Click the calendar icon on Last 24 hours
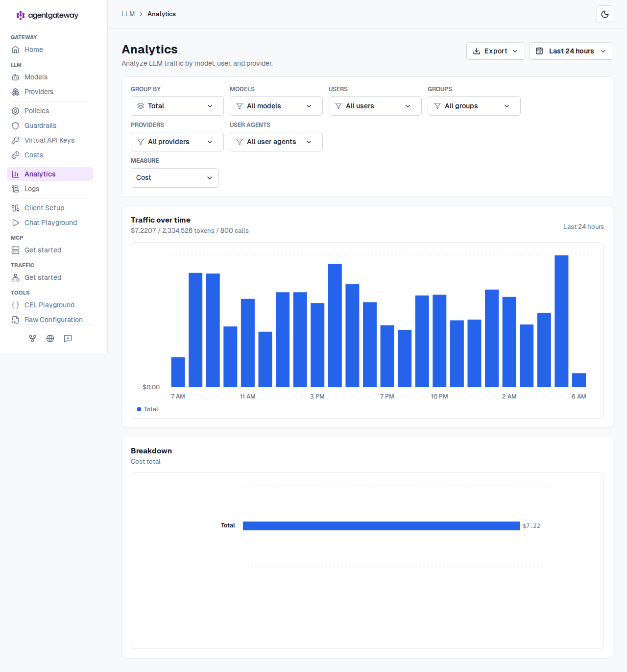Viewport: 627px width, 672px height. coord(539,51)
